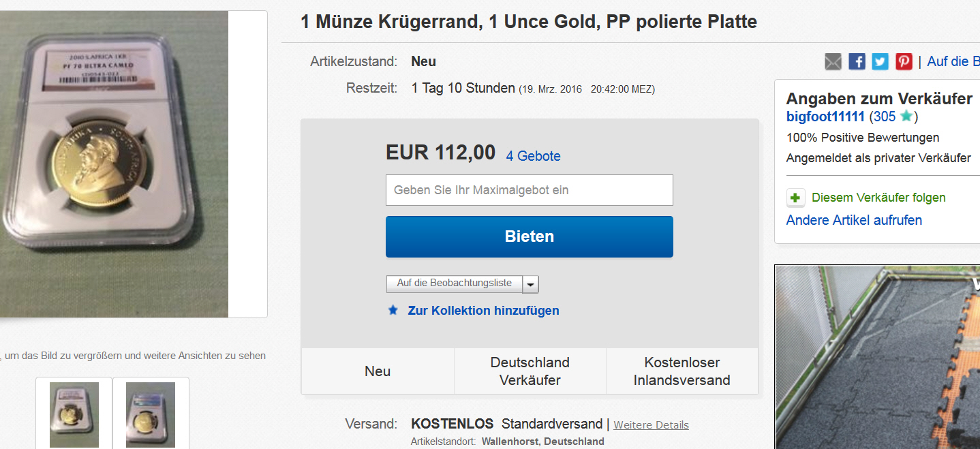Click Zur Kollektion hinzufügen link
The image size is (980, 449).
(483, 311)
